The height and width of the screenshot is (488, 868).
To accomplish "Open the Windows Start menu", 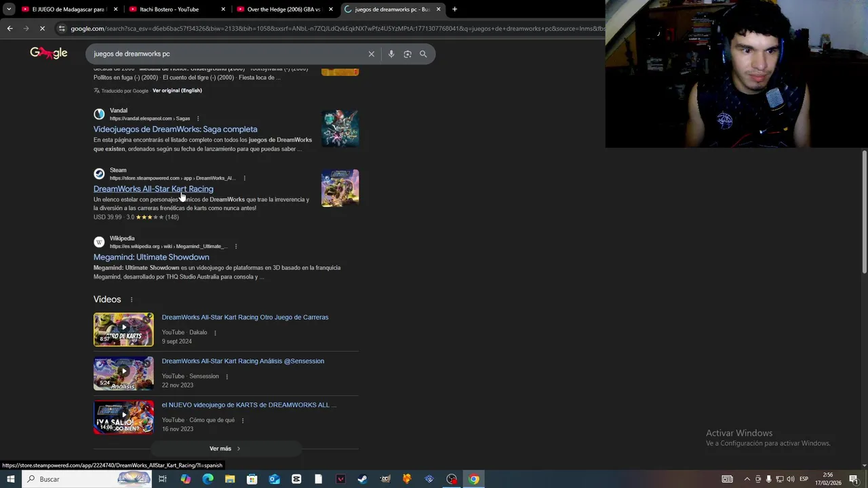I will point(10,479).
